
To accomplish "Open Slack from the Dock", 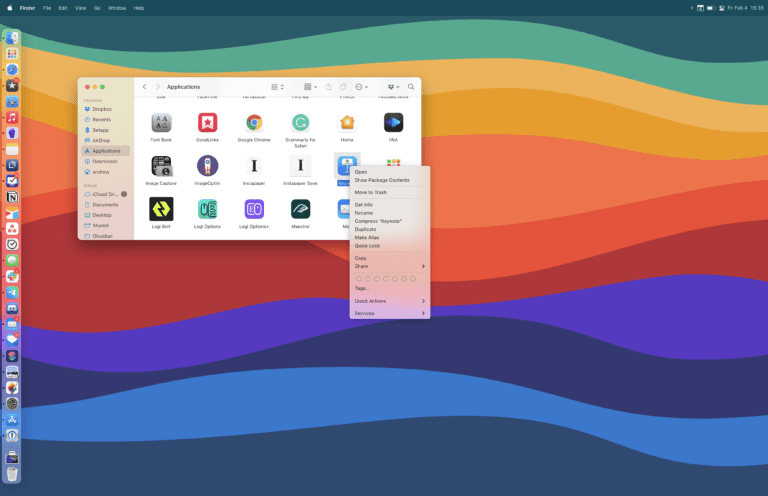I will click(x=12, y=277).
